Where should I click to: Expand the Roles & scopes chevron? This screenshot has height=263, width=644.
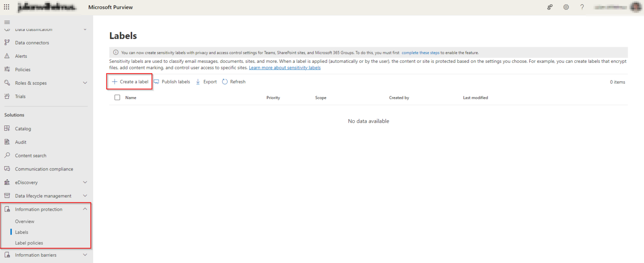tap(85, 83)
